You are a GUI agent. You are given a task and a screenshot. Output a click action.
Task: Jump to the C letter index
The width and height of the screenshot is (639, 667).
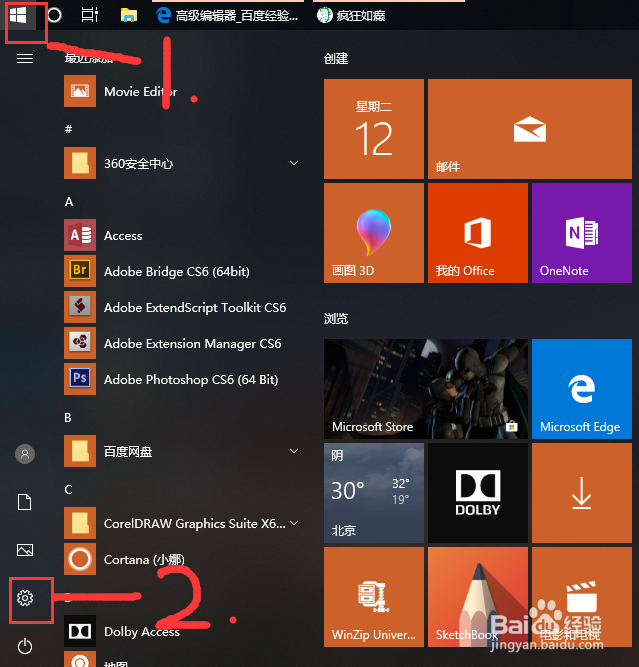click(68, 490)
